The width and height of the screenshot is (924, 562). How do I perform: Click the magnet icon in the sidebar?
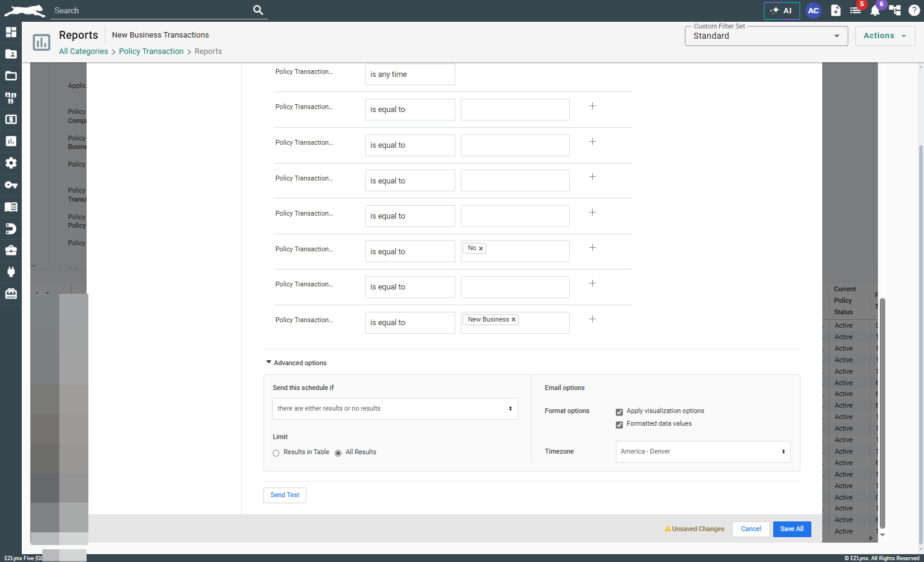coord(11,228)
